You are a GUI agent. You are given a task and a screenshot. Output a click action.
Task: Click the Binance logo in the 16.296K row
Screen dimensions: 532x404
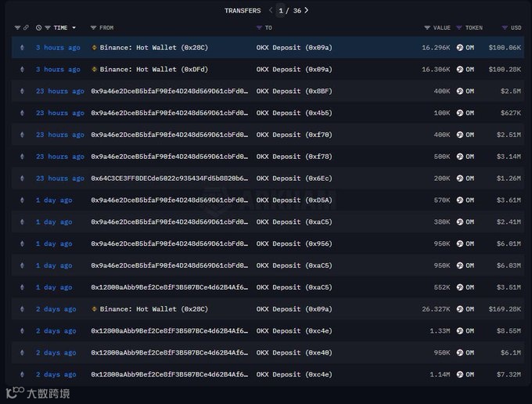95,48
